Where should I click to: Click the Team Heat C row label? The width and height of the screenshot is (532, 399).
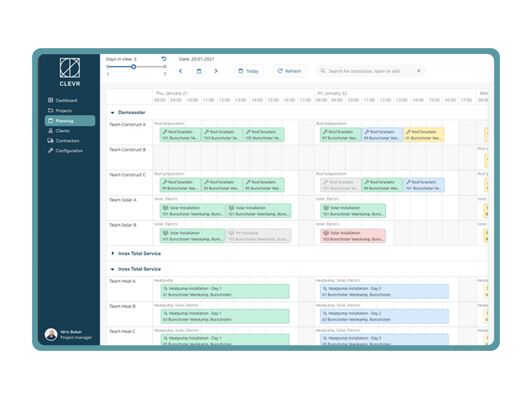pyautogui.click(x=122, y=332)
